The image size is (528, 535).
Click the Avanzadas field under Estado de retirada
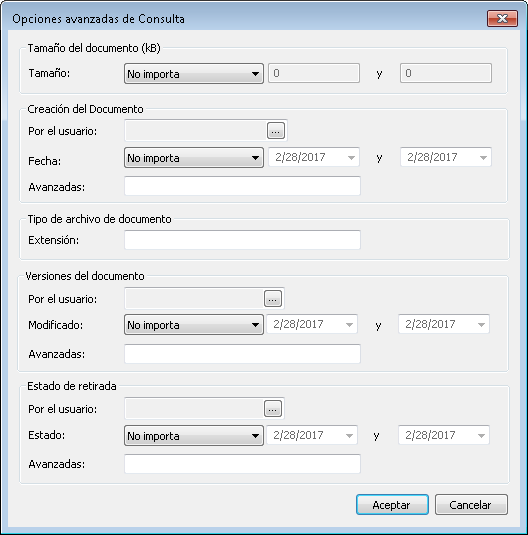point(242,464)
